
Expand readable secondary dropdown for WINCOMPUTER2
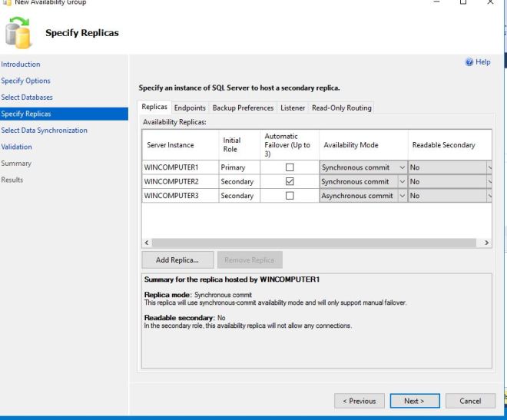(x=489, y=182)
